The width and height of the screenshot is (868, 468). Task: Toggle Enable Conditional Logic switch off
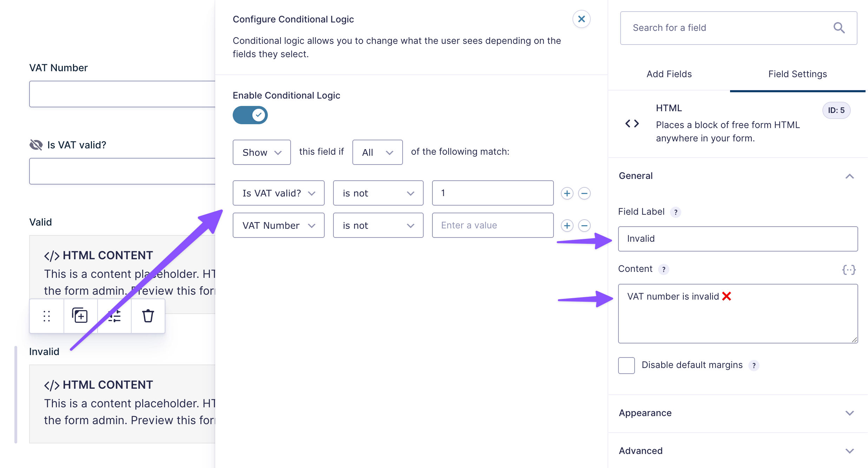250,115
